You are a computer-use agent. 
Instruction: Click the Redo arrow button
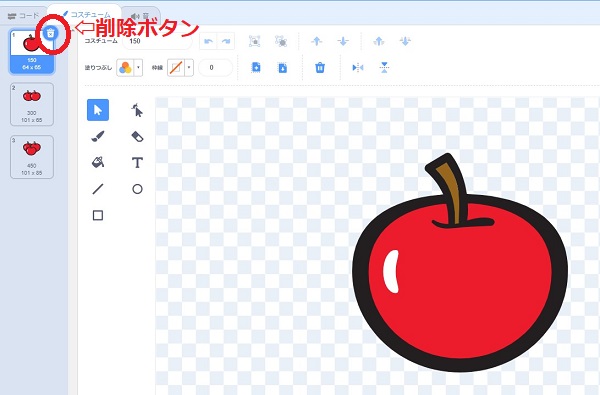[x=226, y=41]
